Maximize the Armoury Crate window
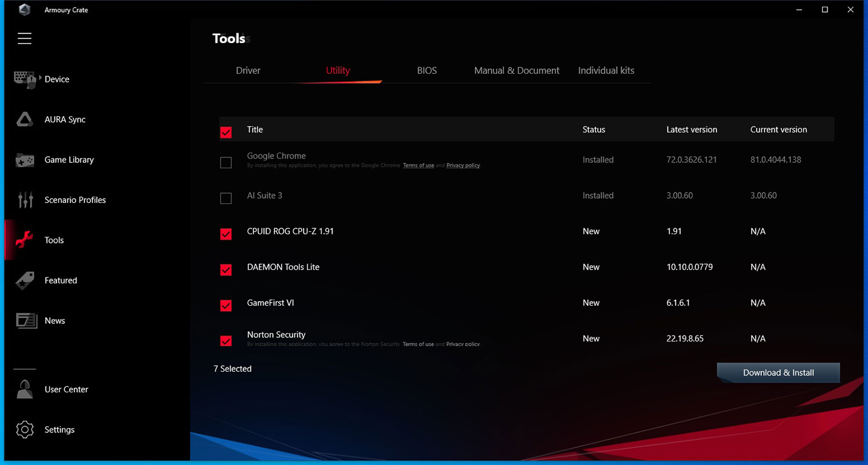Screen dimensions: 868x465 pos(825,10)
